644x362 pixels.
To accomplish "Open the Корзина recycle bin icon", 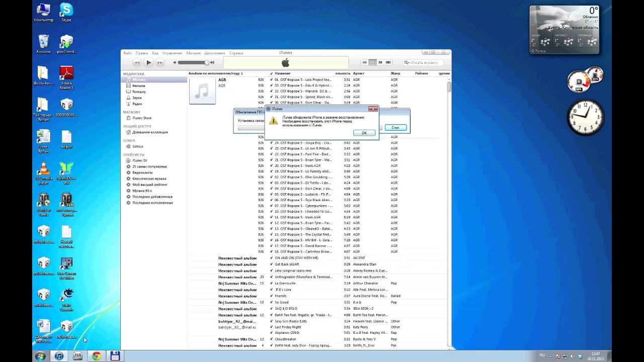I will point(44,44).
